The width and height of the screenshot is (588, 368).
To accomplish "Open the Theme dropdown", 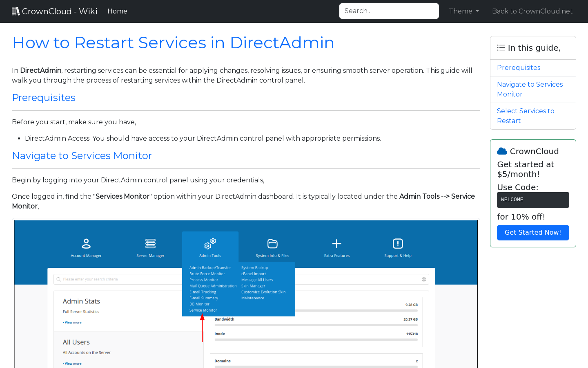I will (463, 11).
